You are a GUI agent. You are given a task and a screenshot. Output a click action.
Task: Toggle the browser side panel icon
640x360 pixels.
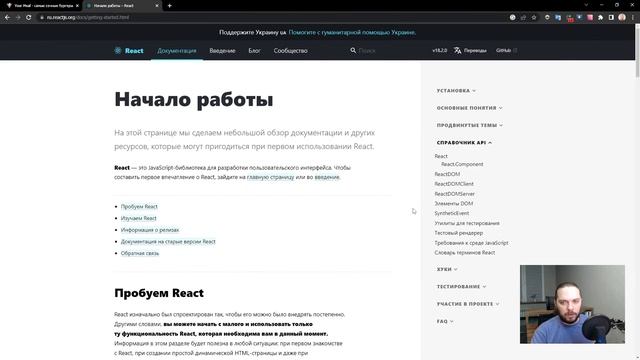pos(611,18)
